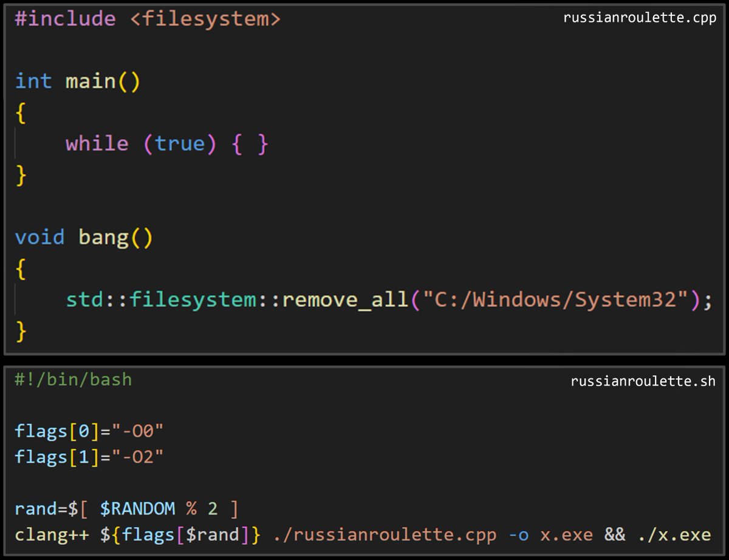Click the <filesystem> header name

(205, 19)
